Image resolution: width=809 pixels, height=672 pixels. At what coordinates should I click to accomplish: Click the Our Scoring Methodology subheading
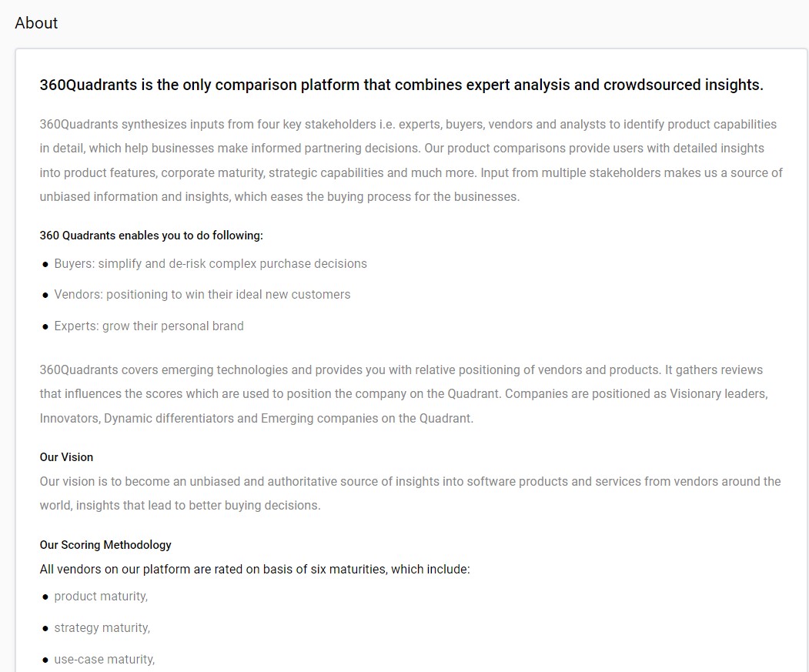tap(105, 545)
